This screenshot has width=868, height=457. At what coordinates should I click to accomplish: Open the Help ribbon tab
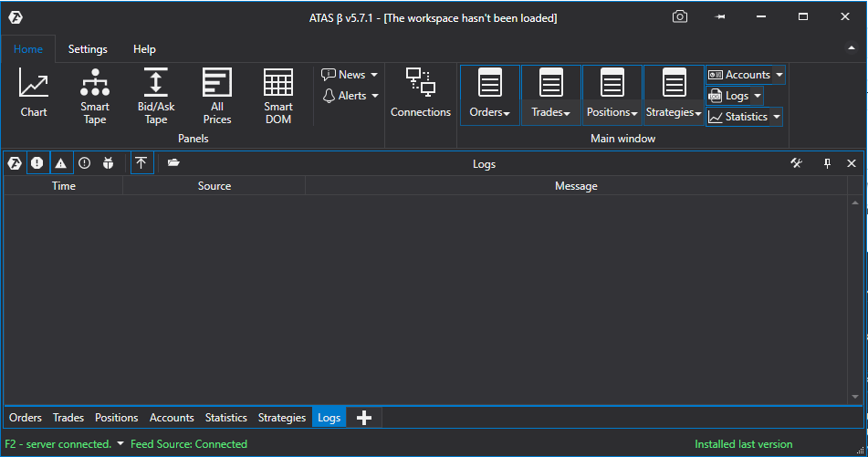(144, 49)
